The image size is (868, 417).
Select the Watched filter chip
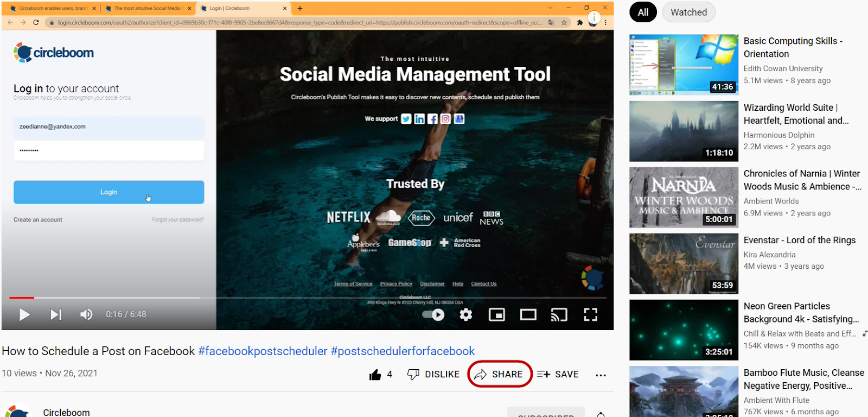coord(688,12)
